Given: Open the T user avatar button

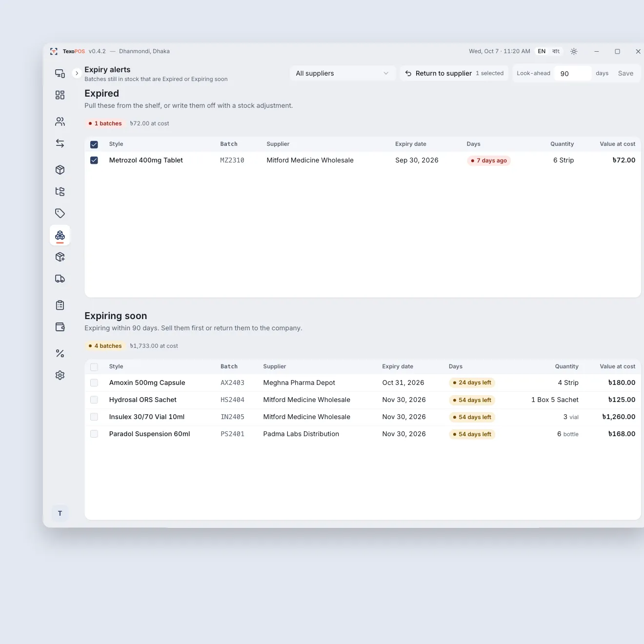Looking at the screenshot, I should pyautogui.click(x=60, y=513).
